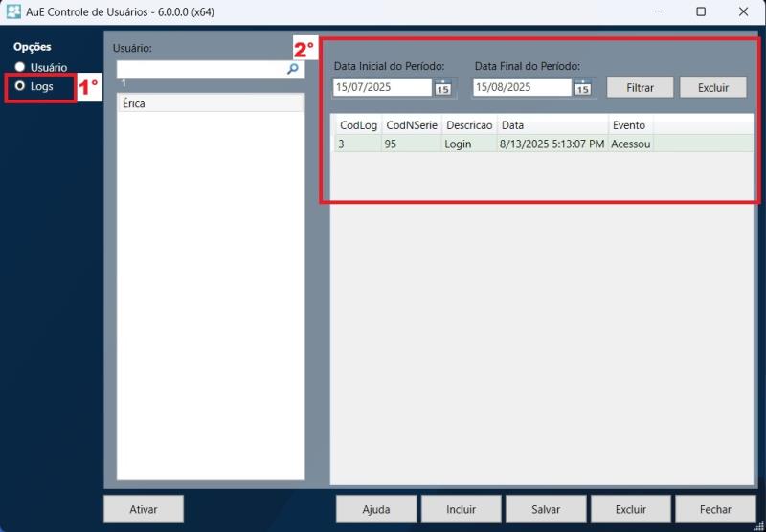The image size is (766, 532).
Task: Open calendar picker for Data Final do Período
Action: 582,88
